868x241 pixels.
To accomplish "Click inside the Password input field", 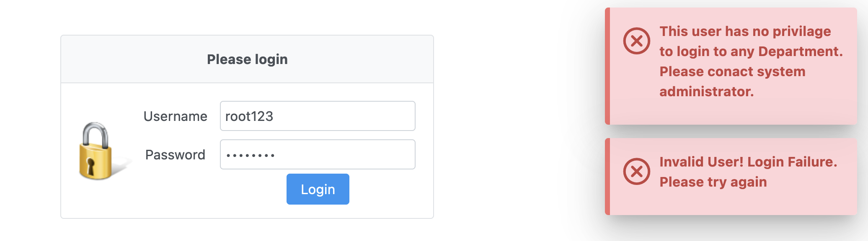I will (317, 154).
